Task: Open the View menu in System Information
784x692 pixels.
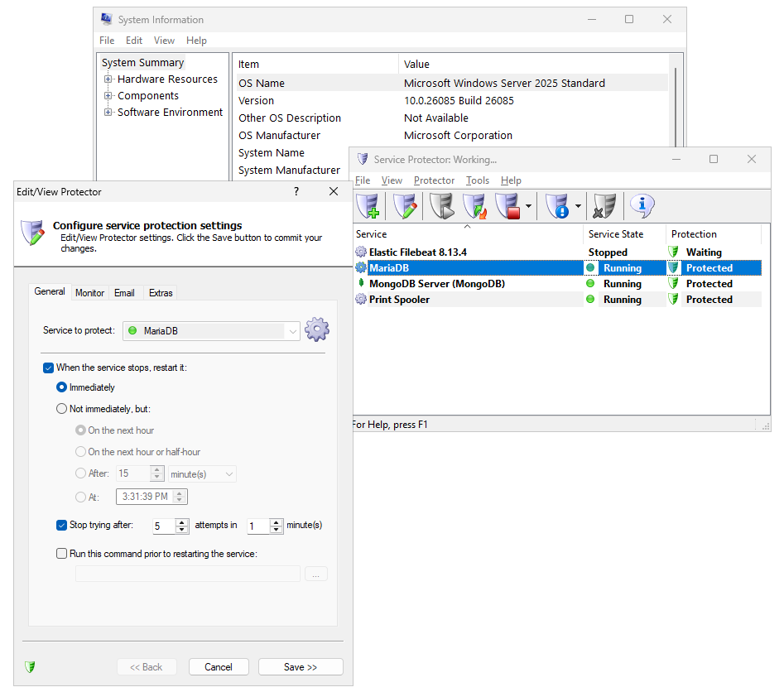Action: click(x=164, y=41)
